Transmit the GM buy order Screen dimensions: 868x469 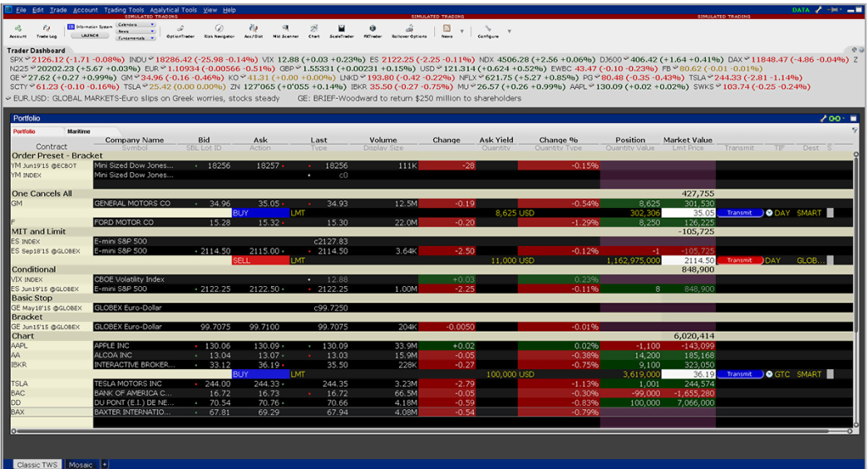[739, 213]
